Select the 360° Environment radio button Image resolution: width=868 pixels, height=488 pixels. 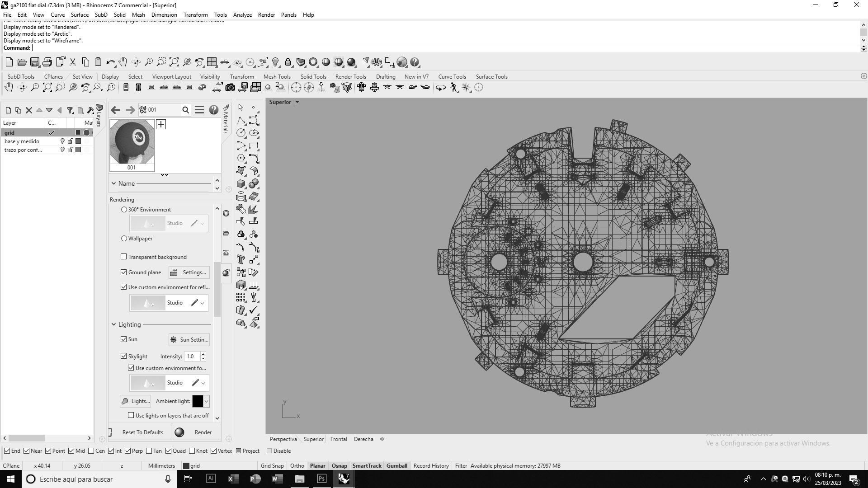pyautogui.click(x=124, y=210)
